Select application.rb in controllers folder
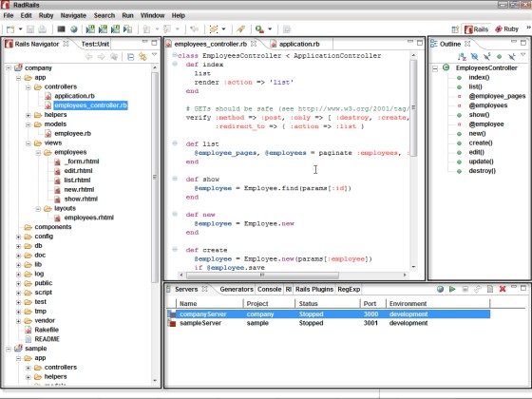The height and width of the screenshot is (399, 532). point(74,96)
